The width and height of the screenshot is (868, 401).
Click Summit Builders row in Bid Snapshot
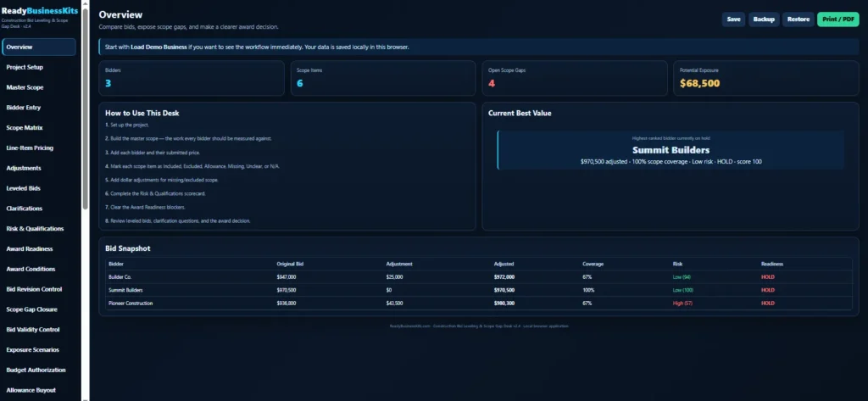[x=479, y=290]
